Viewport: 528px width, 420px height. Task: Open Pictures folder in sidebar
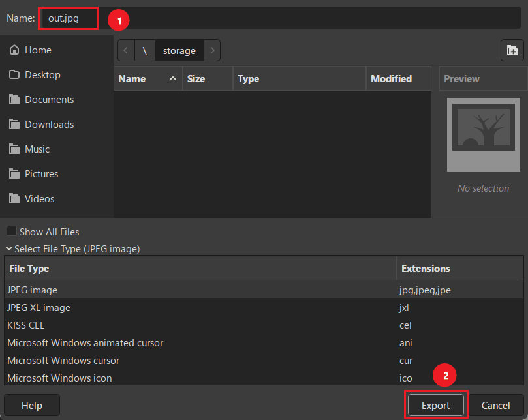point(41,174)
